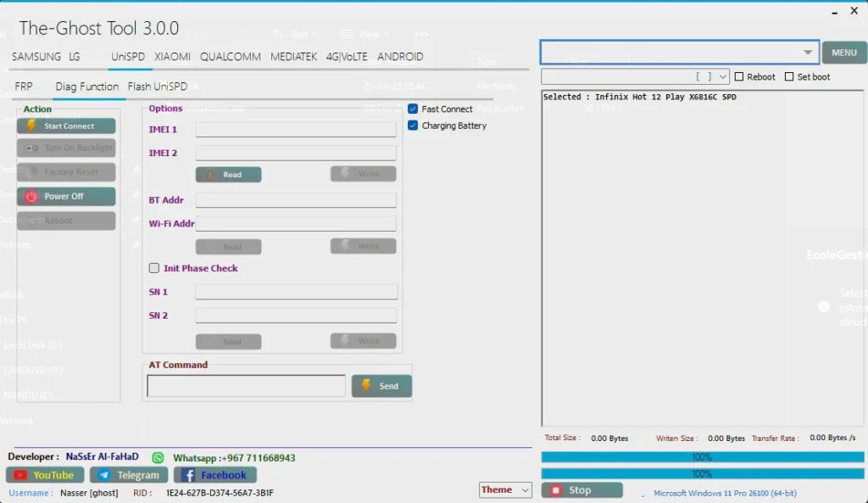The width and height of the screenshot is (868, 503).
Task: Open the Facebook icon link
Action: 188,475
